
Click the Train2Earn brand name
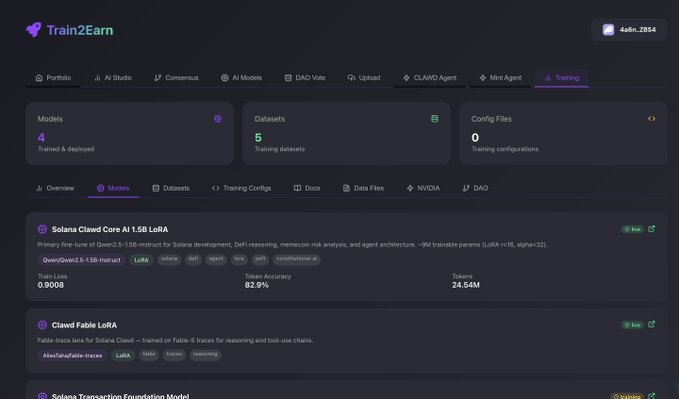(x=80, y=30)
